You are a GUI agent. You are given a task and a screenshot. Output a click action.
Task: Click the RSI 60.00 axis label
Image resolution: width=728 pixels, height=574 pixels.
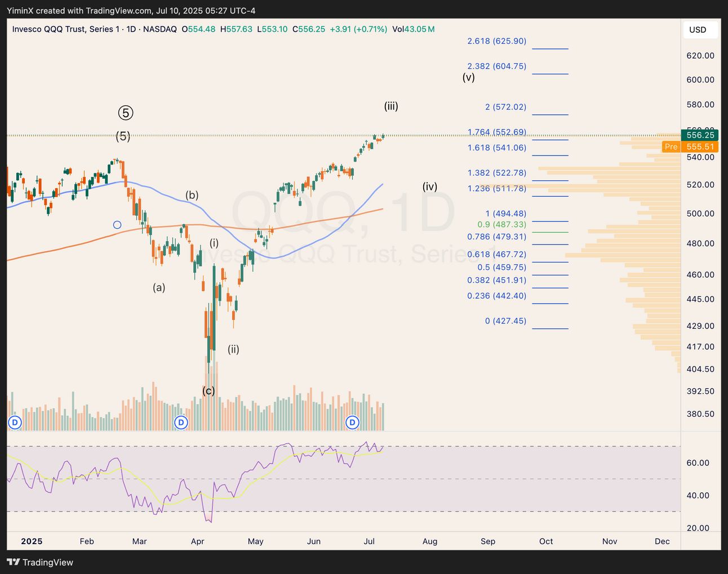698,462
